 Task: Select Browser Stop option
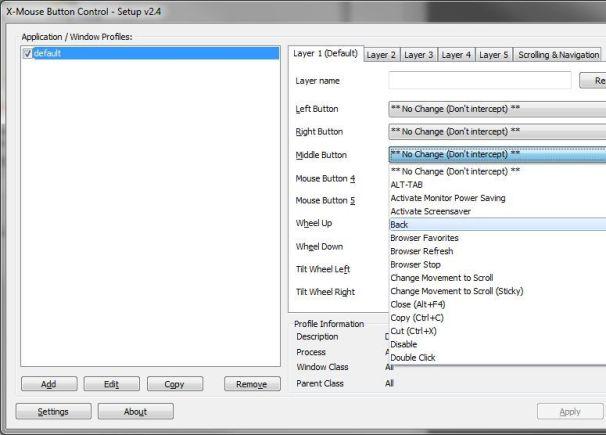[497, 265]
